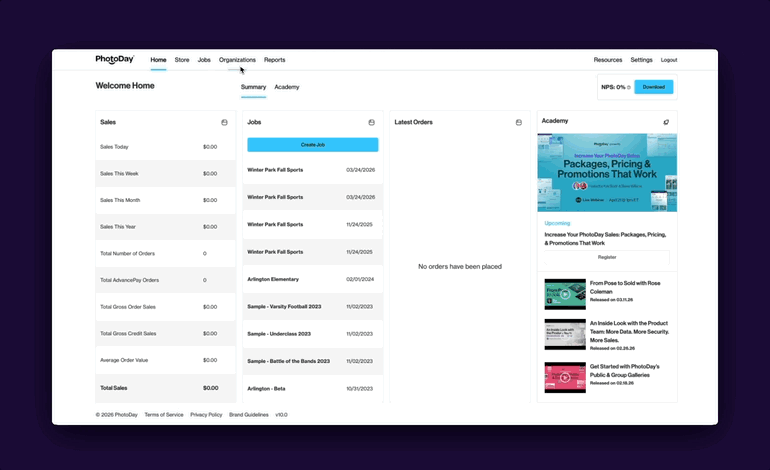Screen dimensions: 770x470
Task: Open the Sales panel header icon
Action: click(x=224, y=122)
